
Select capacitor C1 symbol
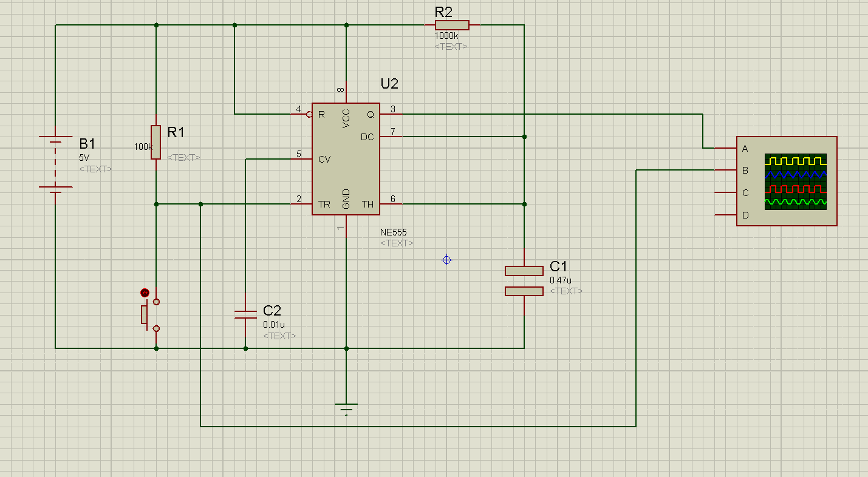pos(524,281)
